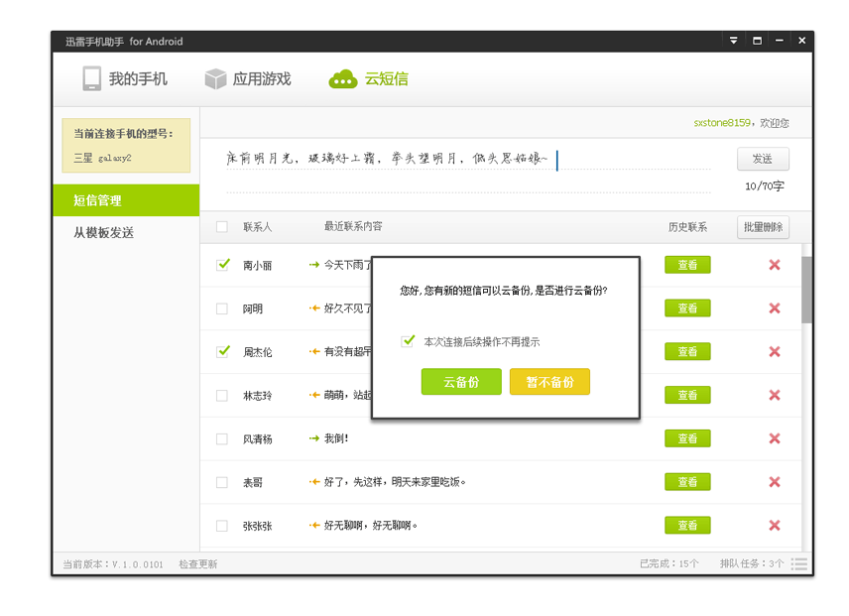The height and width of the screenshot is (616, 849).
Task: Click the 批量删除 button
Action: (763, 227)
